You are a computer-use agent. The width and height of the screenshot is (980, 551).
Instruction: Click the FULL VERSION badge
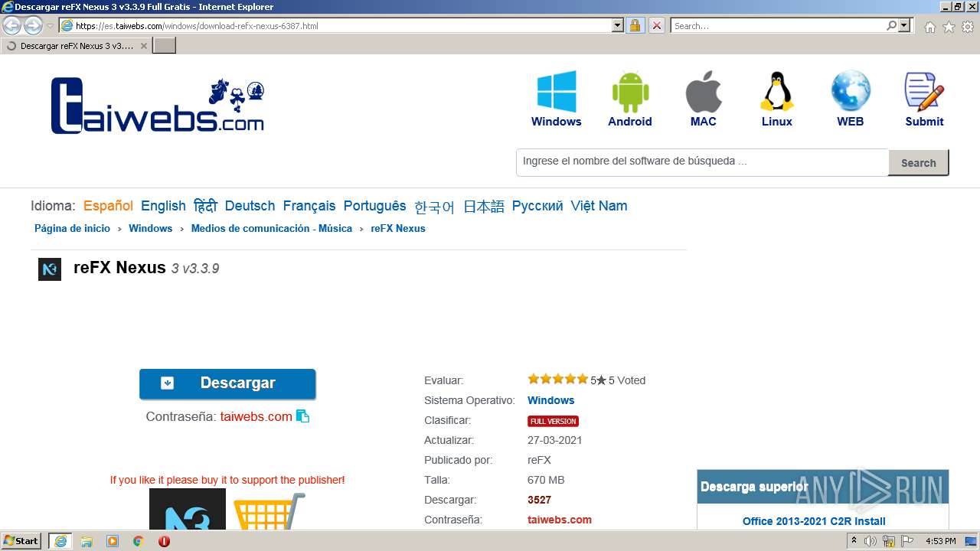(553, 421)
